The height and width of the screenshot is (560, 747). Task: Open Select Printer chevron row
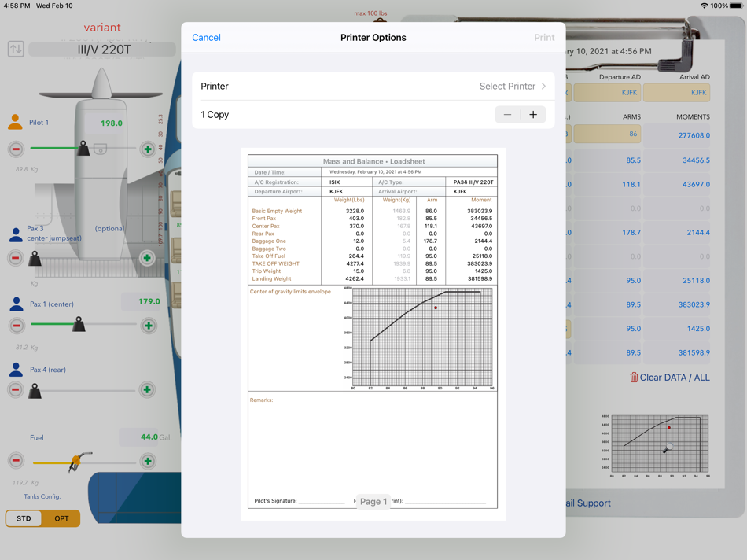pos(373,87)
